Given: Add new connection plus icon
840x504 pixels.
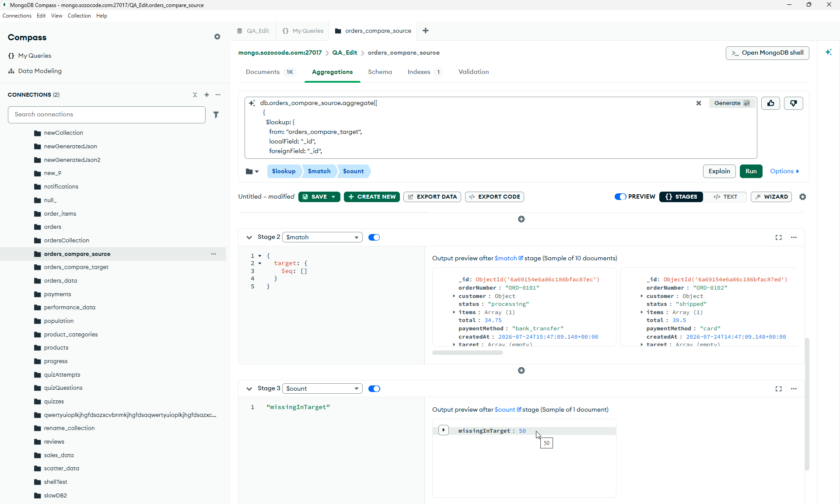Looking at the screenshot, I should coord(206,95).
